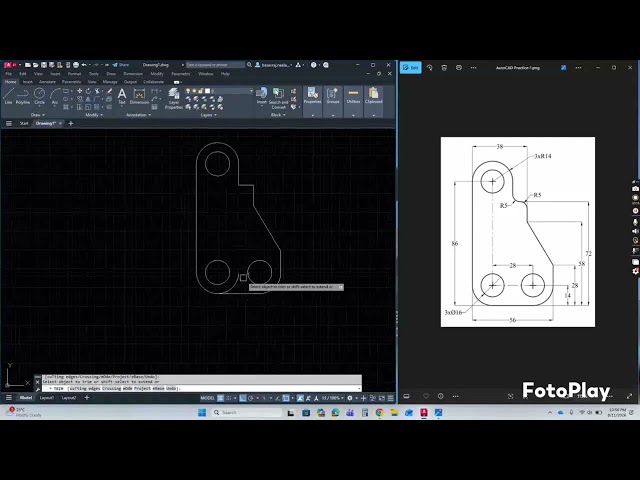Click the rotate icon in Photos window
Image resolution: width=640 pixels, height=480 pixels.
[429, 68]
